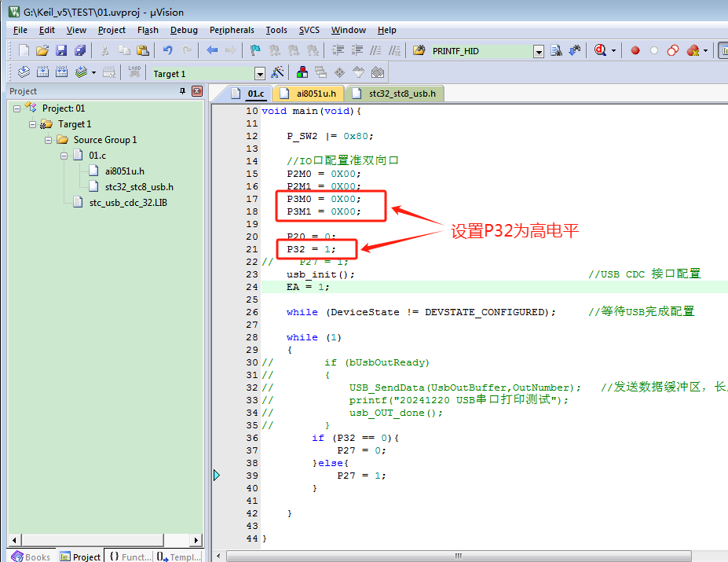Open Manage Project Items
Viewport: 728px width, 562px height.
pyautogui.click(x=302, y=72)
